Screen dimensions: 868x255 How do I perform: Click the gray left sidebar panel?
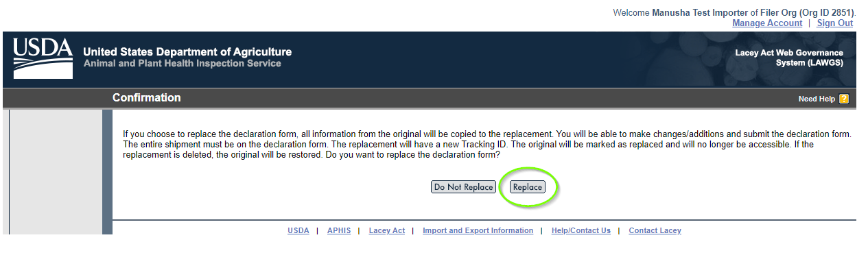[x=56, y=171]
